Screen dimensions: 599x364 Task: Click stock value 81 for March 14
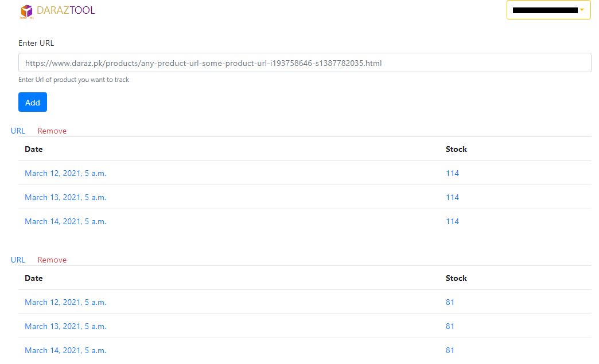click(x=450, y=350)
